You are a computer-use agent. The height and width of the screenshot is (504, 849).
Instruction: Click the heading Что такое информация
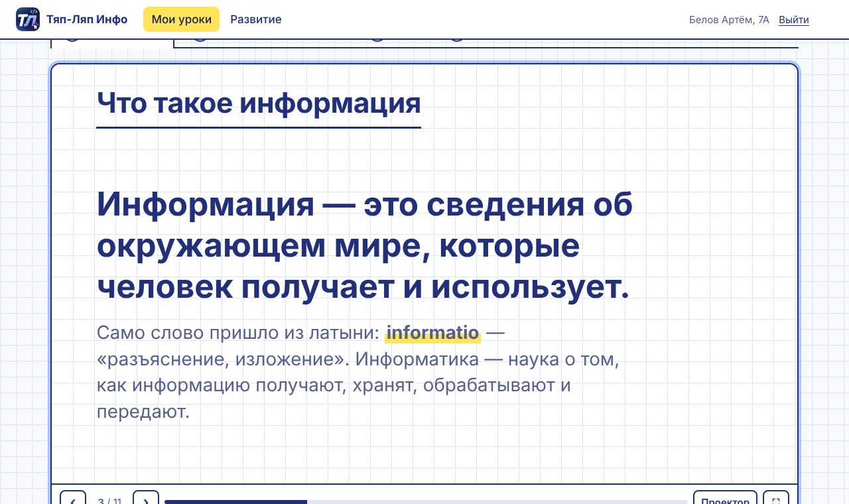(x=259, y=103)
